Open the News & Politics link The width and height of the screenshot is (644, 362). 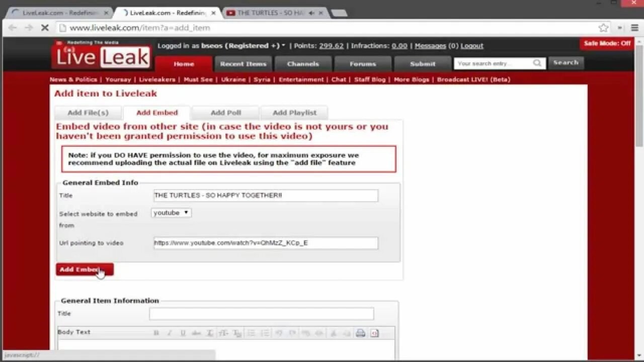[73, 79]
